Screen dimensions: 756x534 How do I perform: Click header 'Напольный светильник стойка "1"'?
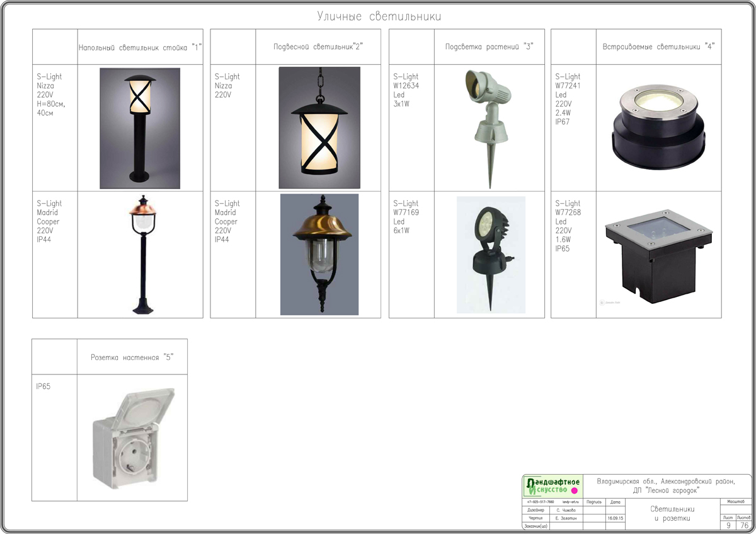[140, 47]
